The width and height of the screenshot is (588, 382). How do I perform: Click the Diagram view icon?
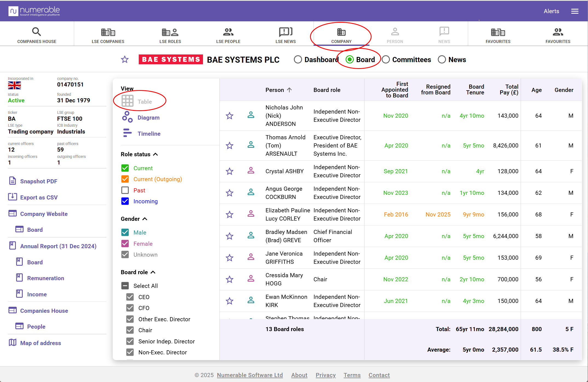click(127, 117)
